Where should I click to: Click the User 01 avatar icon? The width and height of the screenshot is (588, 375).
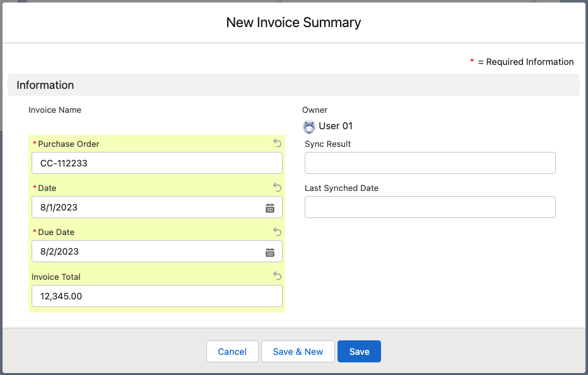[309, 127]
